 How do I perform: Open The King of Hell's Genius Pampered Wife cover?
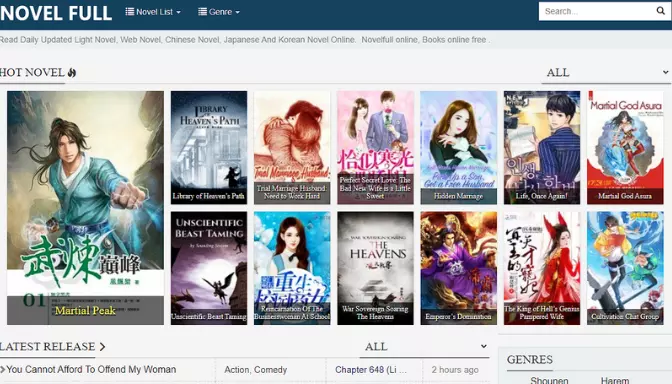[x=542, y=268]
